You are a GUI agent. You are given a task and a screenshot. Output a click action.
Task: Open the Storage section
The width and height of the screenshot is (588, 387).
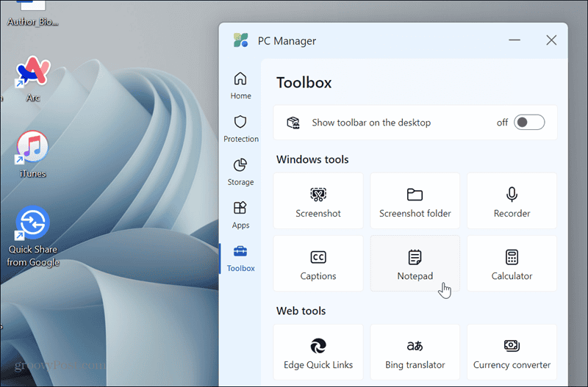click(240, 172)
